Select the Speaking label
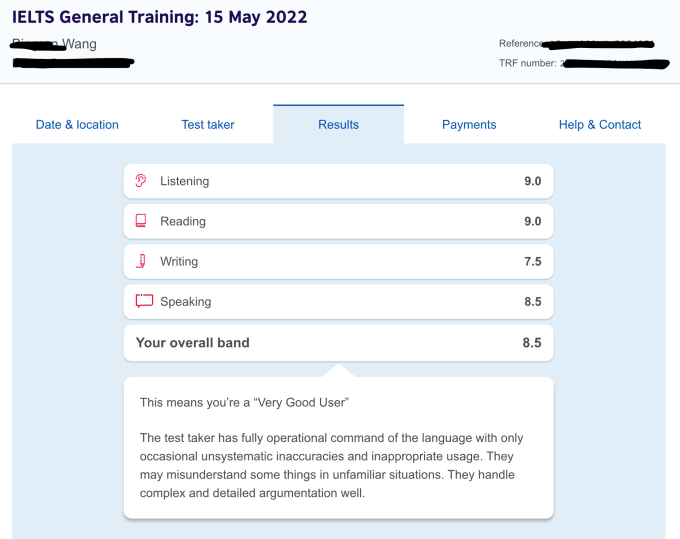The height and width of the screenshot is (539, 680). pyautogui.click(x=186, y=302)
